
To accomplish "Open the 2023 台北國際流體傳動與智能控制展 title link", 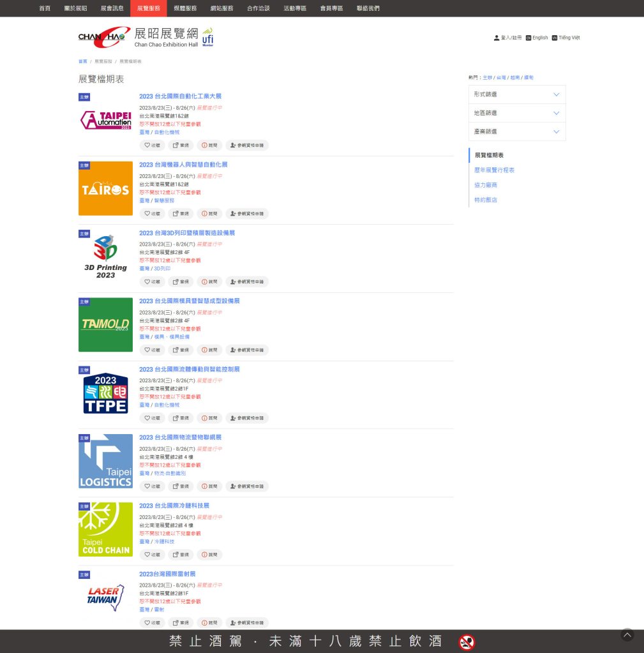I will [190, 369].
